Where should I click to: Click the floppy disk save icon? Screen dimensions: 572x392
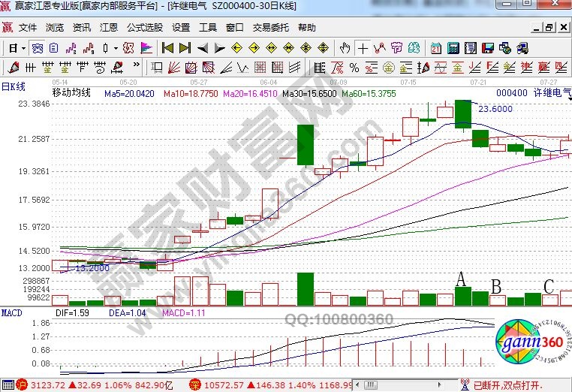(489, 48)
